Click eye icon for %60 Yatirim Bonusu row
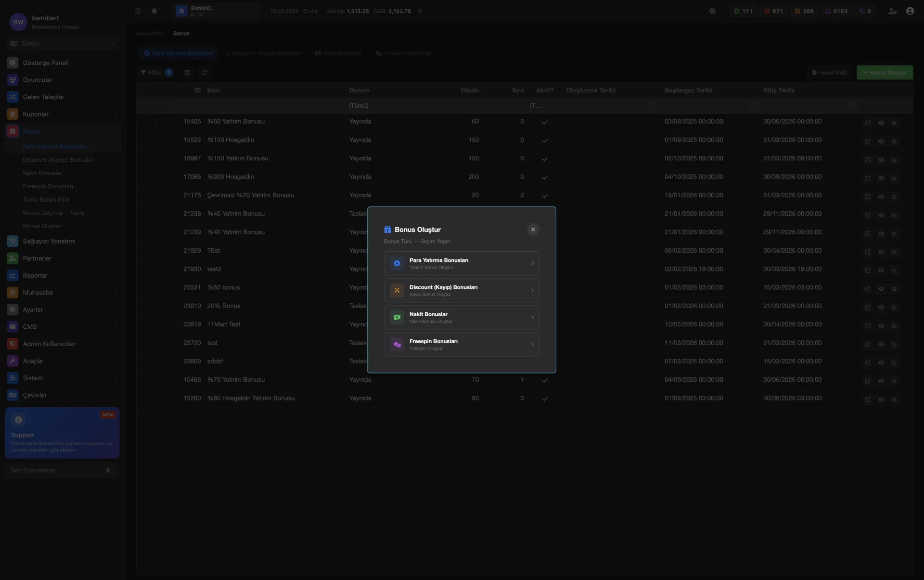 click(881, 123)
